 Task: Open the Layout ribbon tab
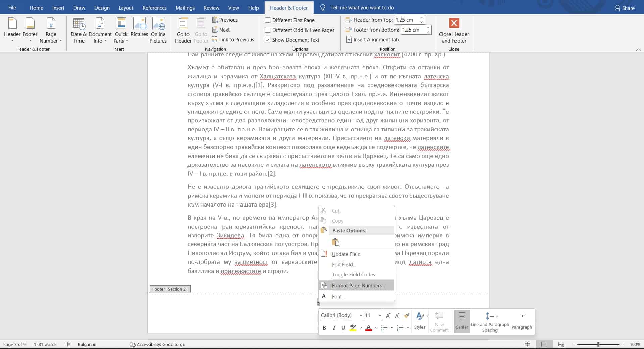(126, 8)
